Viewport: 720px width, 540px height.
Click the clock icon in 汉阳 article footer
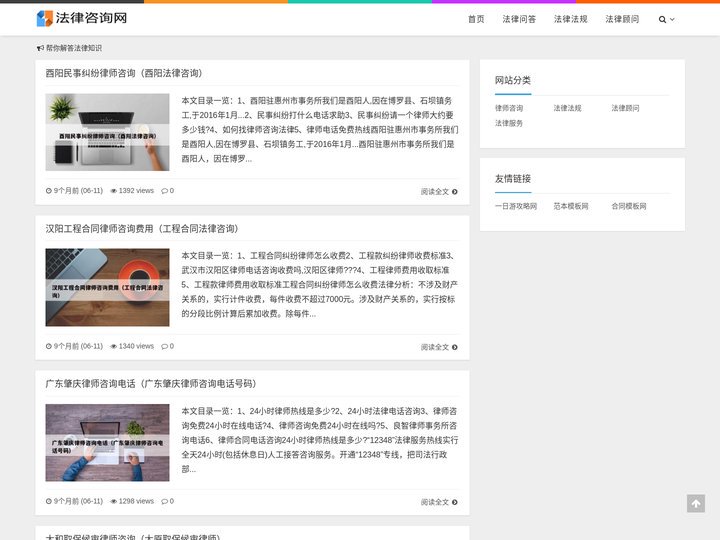(49, 346)
